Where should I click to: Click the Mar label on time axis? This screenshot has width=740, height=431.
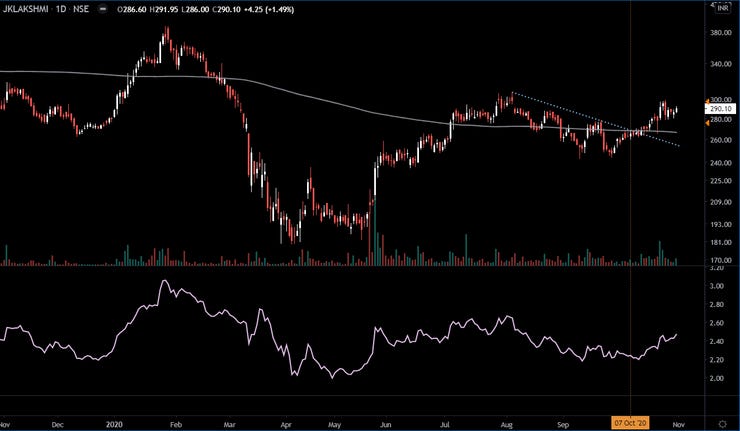pyautogui.click(x=229, y=424)
